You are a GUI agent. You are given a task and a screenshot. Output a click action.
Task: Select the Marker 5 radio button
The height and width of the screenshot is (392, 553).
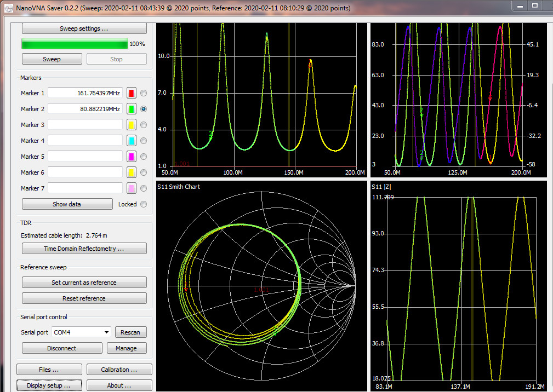tap(144, 157)
